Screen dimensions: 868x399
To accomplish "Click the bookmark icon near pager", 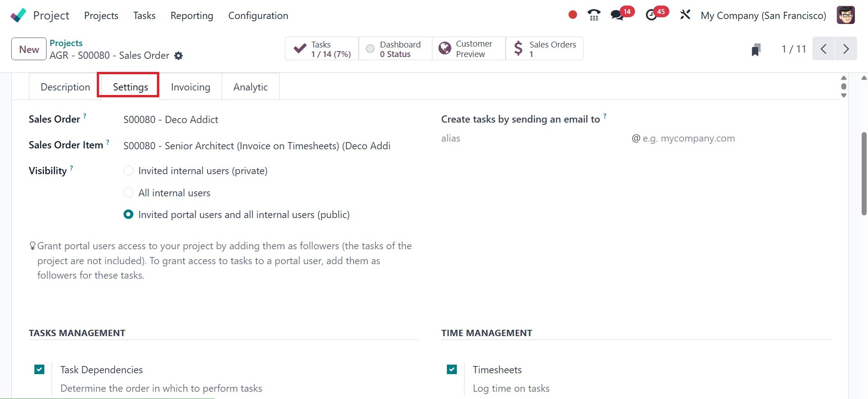I will (755, 49).
